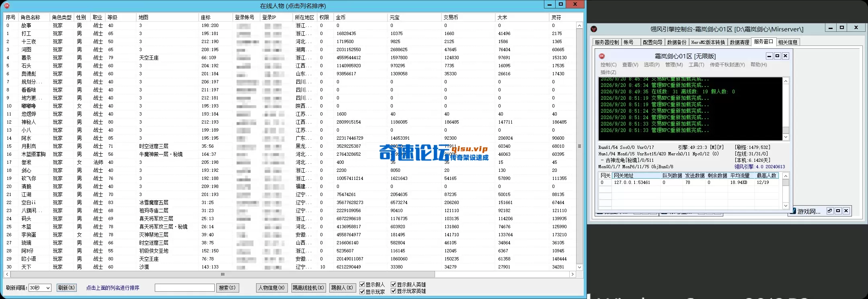This screenshot has height=299, width=868.
Task: Uncheck the 显示假人英雄 option
Action: tap(394, 285)
